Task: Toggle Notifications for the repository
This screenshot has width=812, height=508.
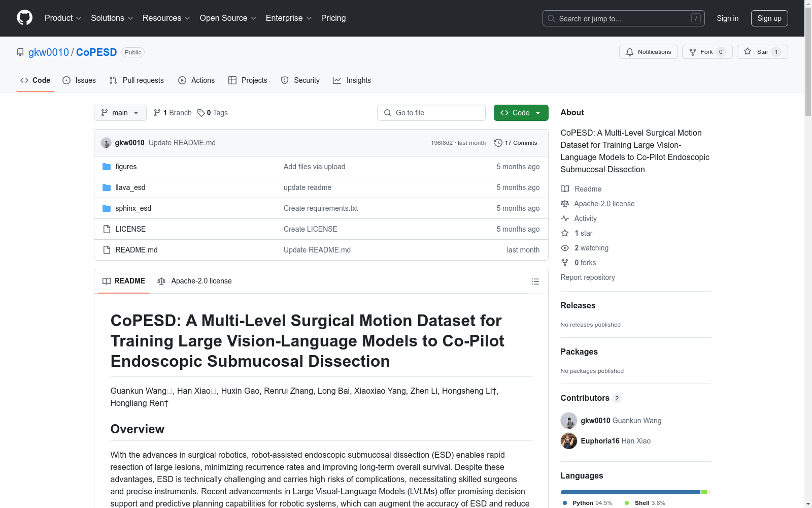Action: [x=648, y=52]
